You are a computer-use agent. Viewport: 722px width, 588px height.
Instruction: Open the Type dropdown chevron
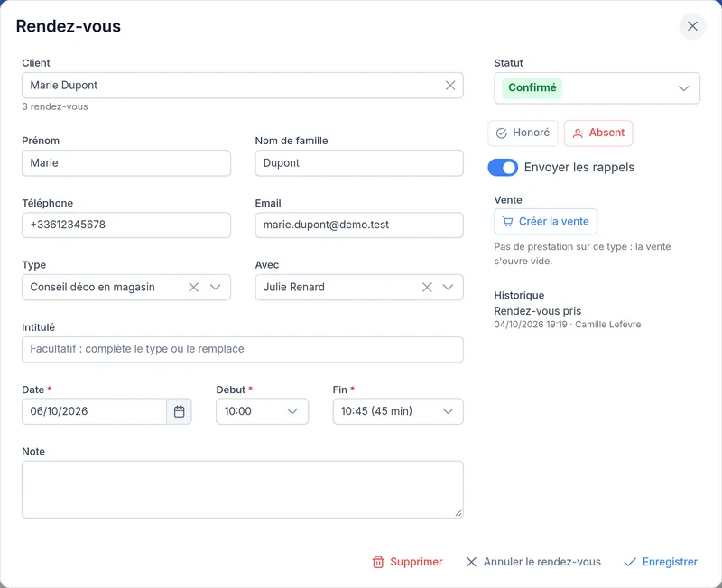point(215,287)
